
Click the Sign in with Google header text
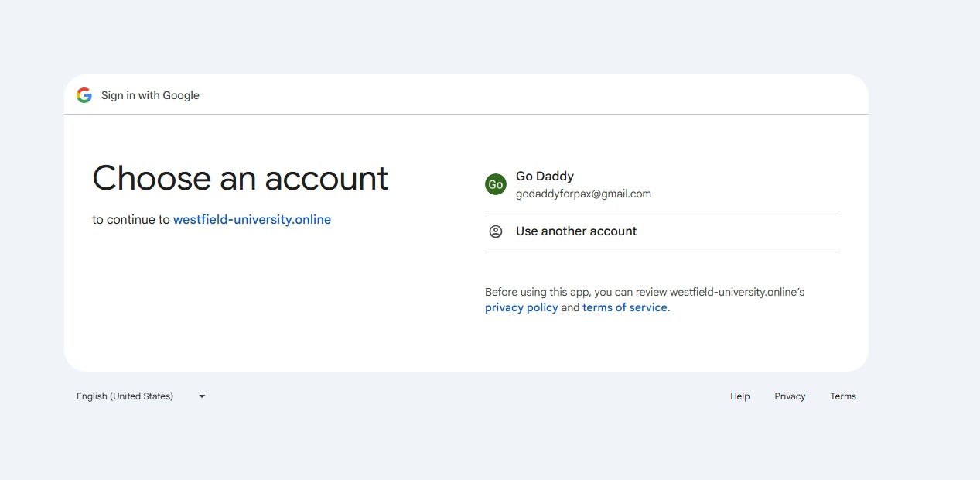[x=149, y=95]
